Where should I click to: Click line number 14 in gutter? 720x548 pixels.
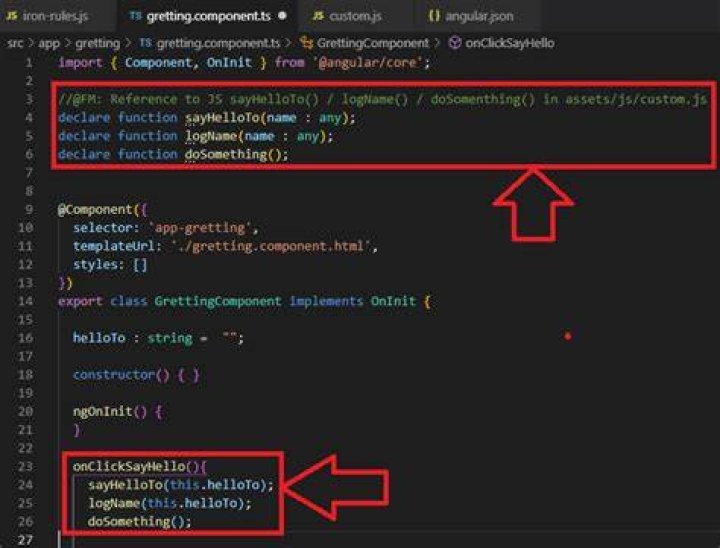25,301
